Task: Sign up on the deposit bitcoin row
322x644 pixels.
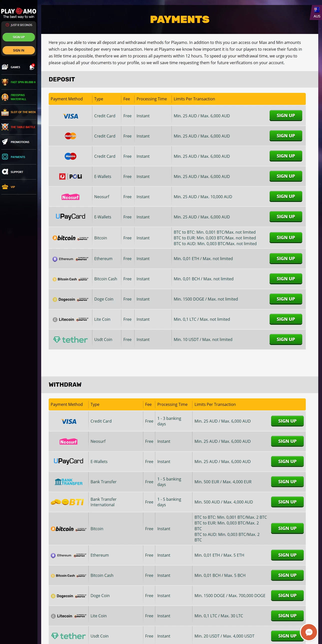Action: [x=286, y=237]
